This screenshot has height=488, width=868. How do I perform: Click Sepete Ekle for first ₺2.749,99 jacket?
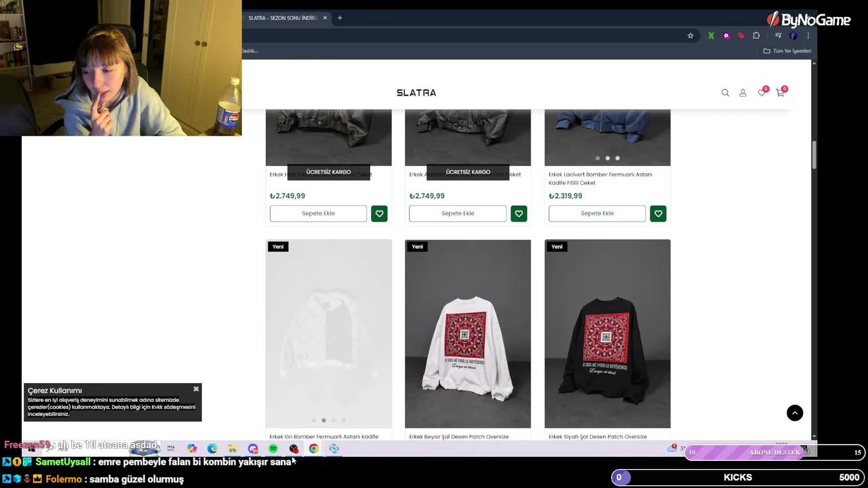(x=318, y=213)
